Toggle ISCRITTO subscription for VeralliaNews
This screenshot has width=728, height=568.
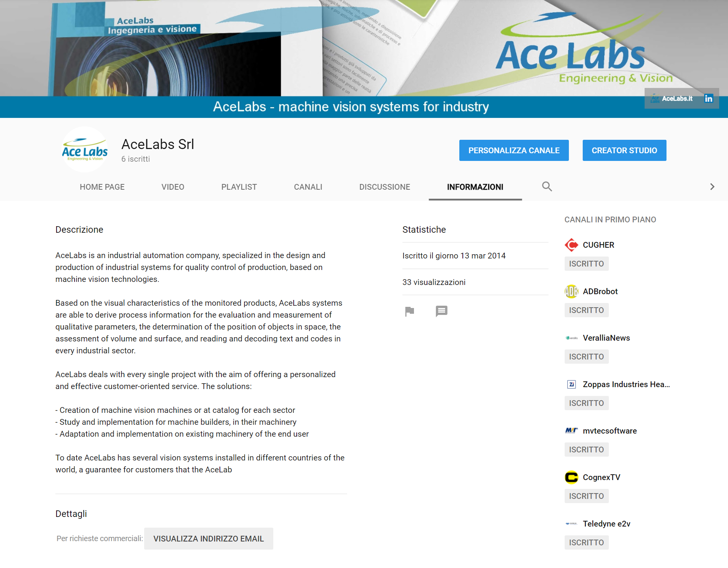[587, 357]
